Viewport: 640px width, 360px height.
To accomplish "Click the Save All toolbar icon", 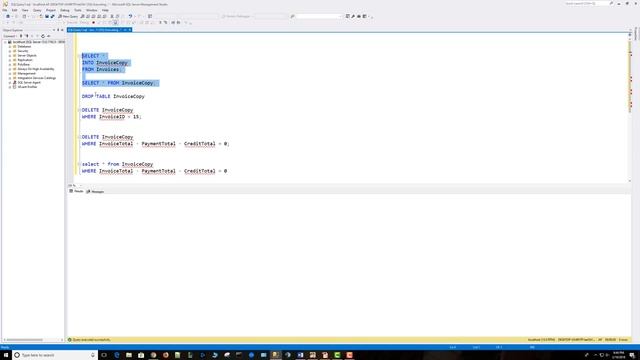I will click(x=52, y=16).
